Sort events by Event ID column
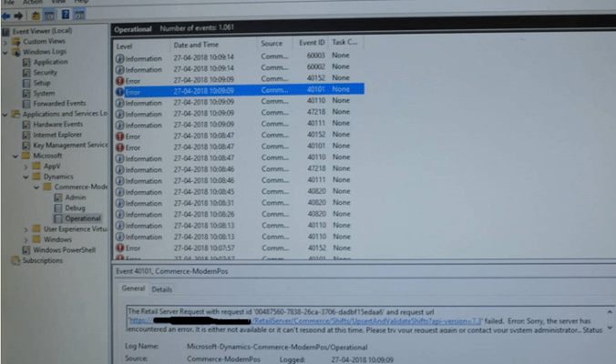This screenshot has height=364, width=616. click(x=310, y=44)
